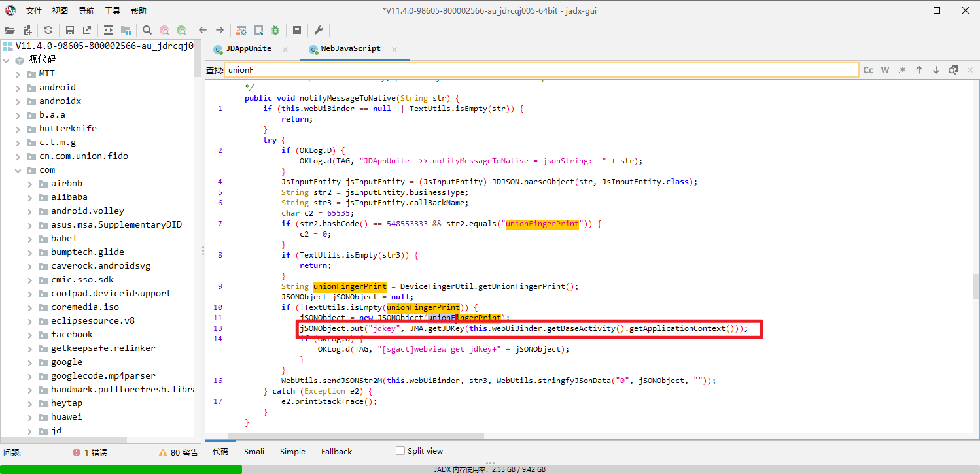This screenshot has height=474, width=980.
Task: Jump to next match with down arrow
Action: [x=936, y=70]
